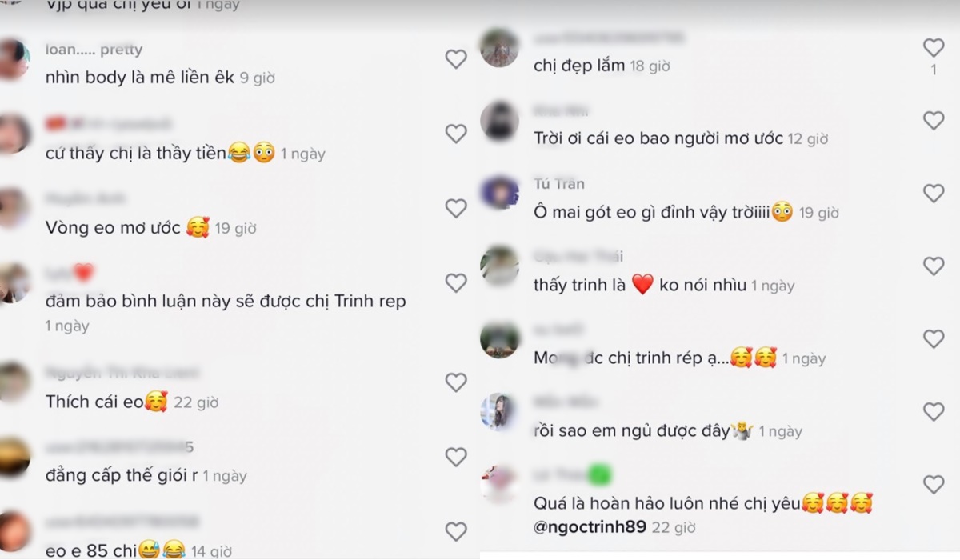Tap the heart beside 'Vòng eo mơ ước'
Image resolution: width=960 pixels, height=560 pixels.
point(455,209)
